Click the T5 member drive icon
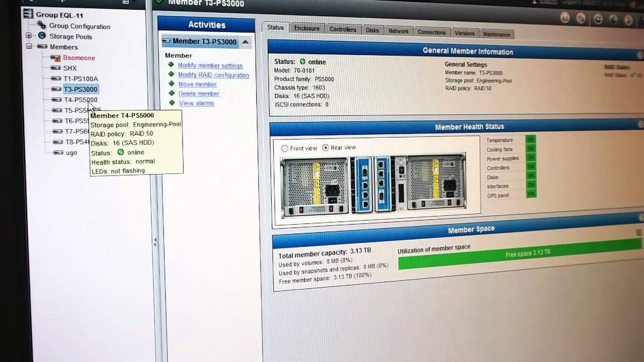Image resolution: width=644 pixels, height=362 pixels. (x=57, y=110)
